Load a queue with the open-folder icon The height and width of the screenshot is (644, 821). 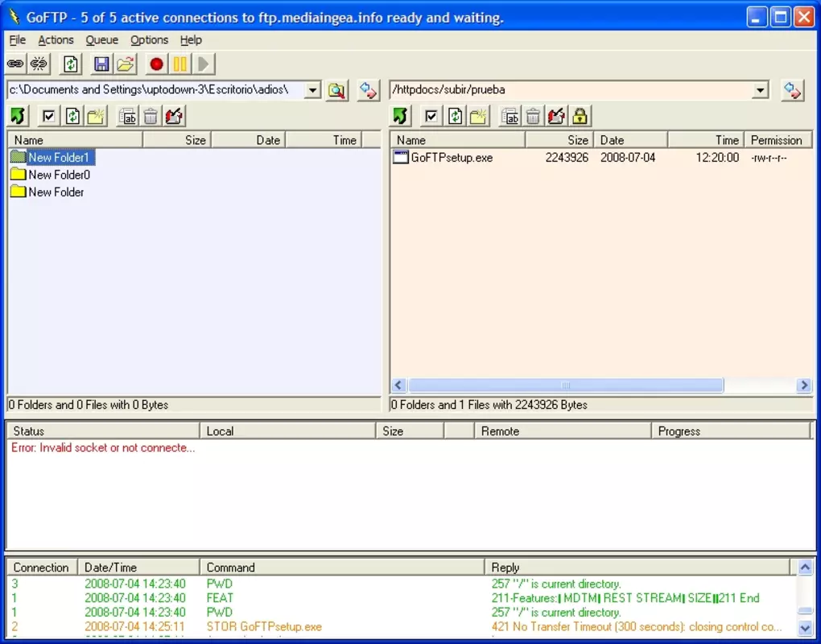(x=126, y=64)
